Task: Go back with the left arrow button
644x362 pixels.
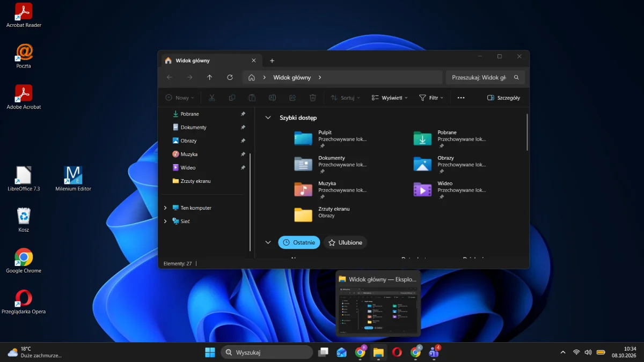Action: click(x=170, y=77)
